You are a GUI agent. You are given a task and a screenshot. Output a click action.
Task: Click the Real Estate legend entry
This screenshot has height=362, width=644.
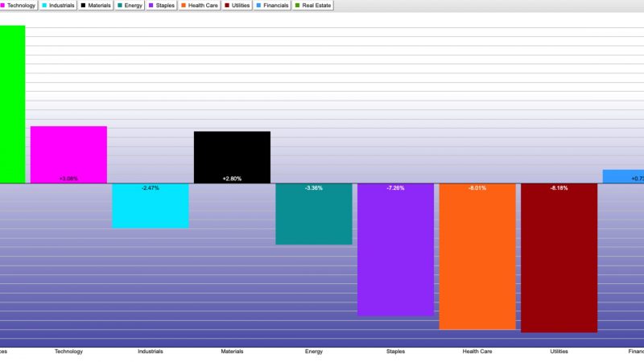[x=312, y=6]
